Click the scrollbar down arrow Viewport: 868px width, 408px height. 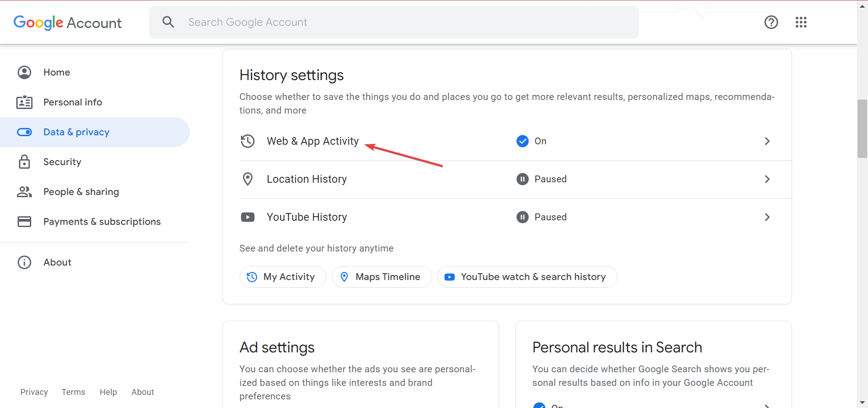point(862,403)
